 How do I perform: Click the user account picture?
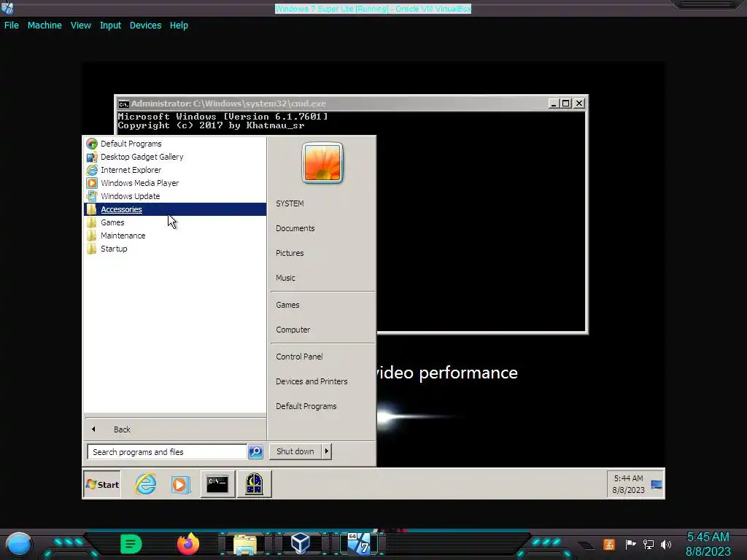coord(322,163)
